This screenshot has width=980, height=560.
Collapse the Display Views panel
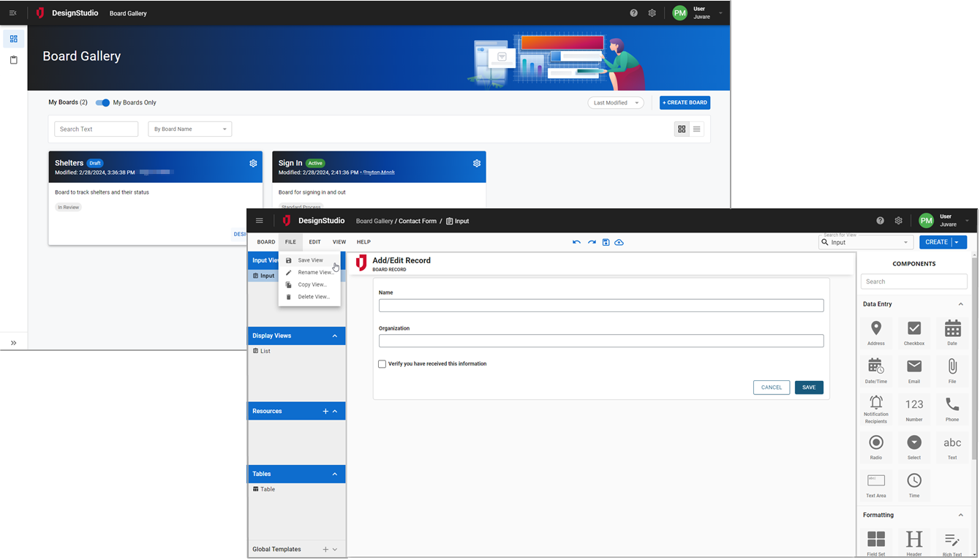coord(335,336)
